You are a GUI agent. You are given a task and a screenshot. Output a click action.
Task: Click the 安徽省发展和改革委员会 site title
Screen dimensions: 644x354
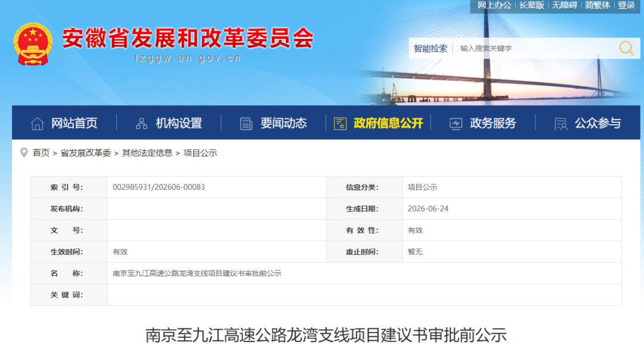188,38
